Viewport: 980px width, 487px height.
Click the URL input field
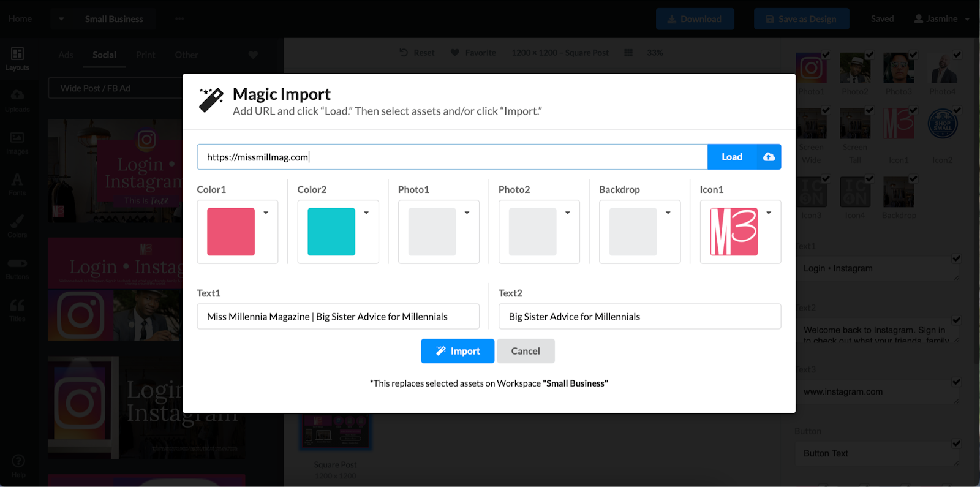tap(452, 157)
